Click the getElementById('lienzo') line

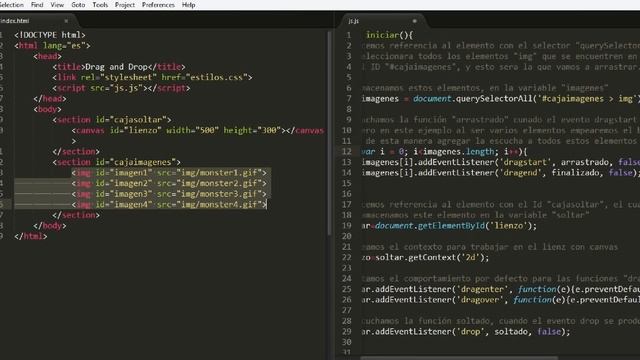pos(449,226)
